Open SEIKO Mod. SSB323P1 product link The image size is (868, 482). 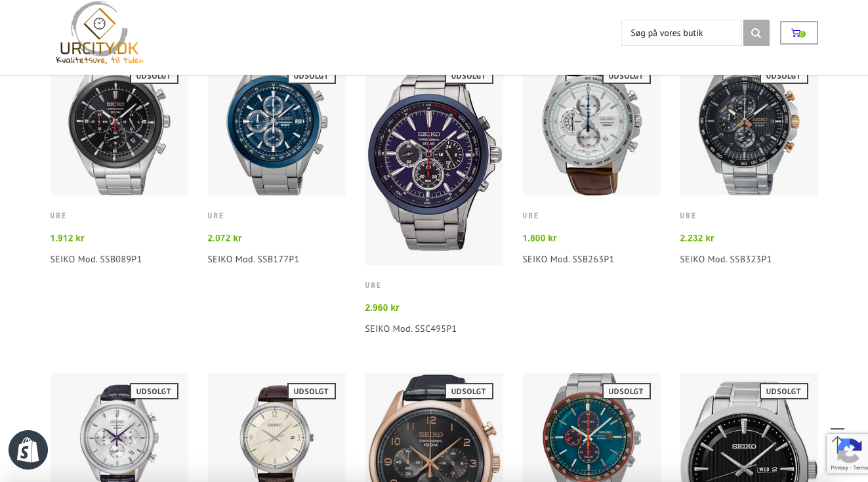[x=726, y=259]
